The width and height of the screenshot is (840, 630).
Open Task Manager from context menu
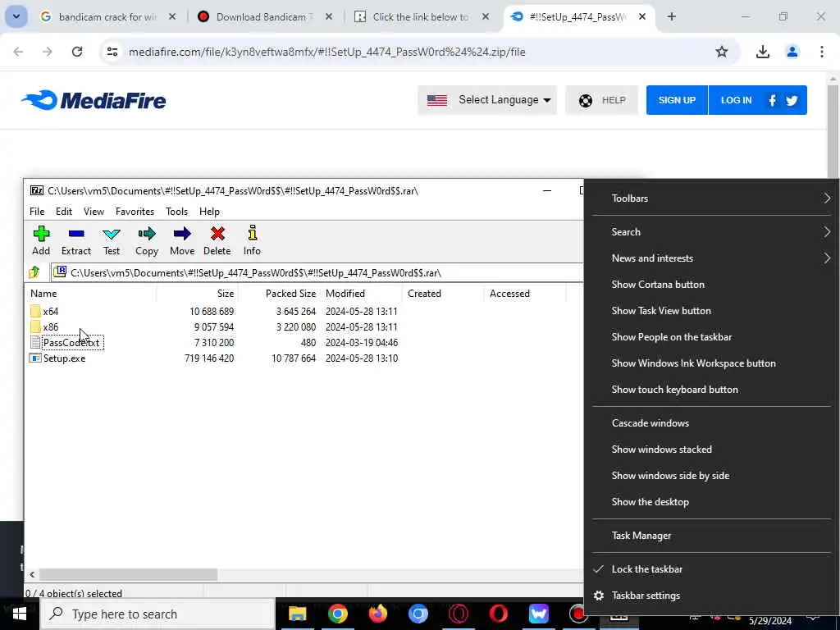click(x=711, y=536)
